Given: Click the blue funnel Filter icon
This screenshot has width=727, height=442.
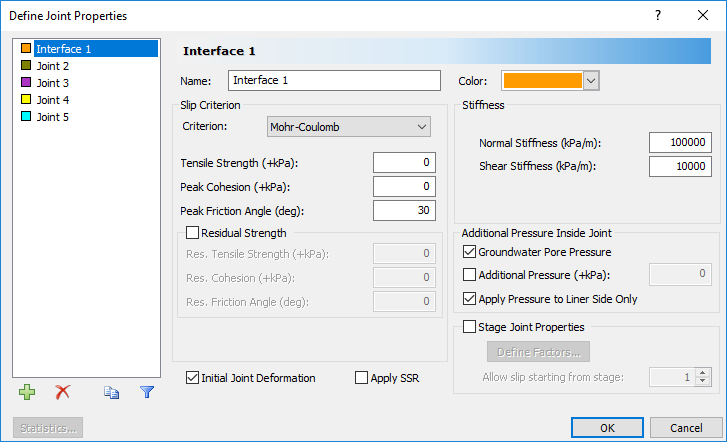Looking at the screenshot, I should 146,392.
